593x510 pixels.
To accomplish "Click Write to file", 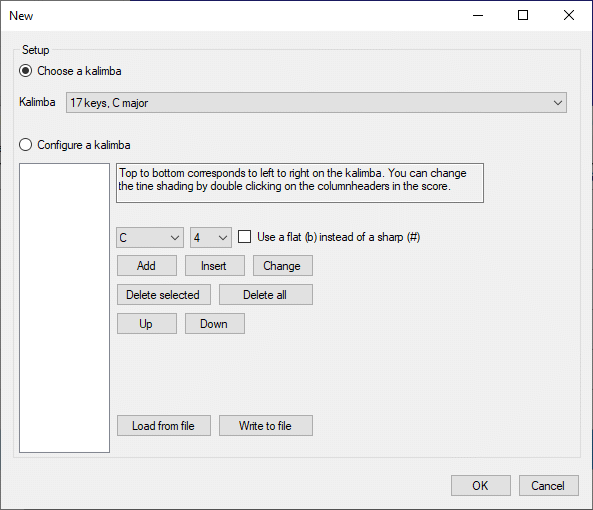I will [x=266, y=426].
